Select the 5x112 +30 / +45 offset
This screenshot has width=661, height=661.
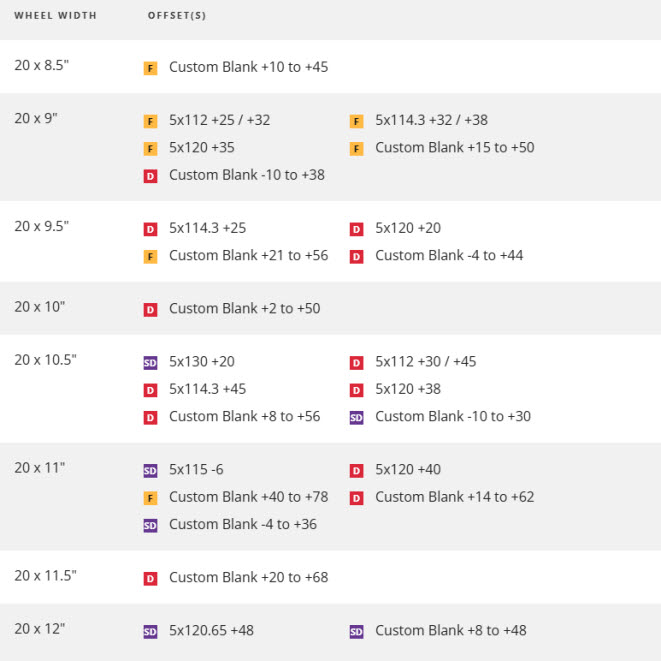point(425,362)
